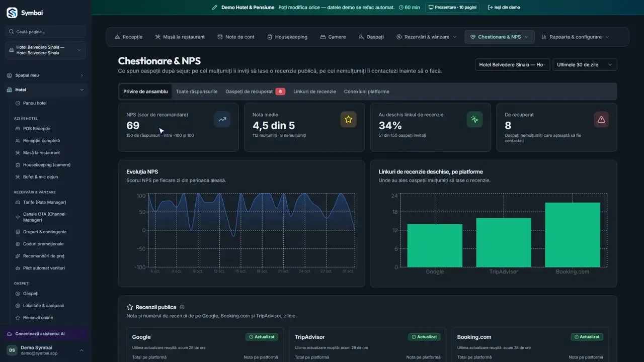Open Housekeeping (camere) in the sidebar
The height and width of the screenshot is (362, 644).
(46, 165)
